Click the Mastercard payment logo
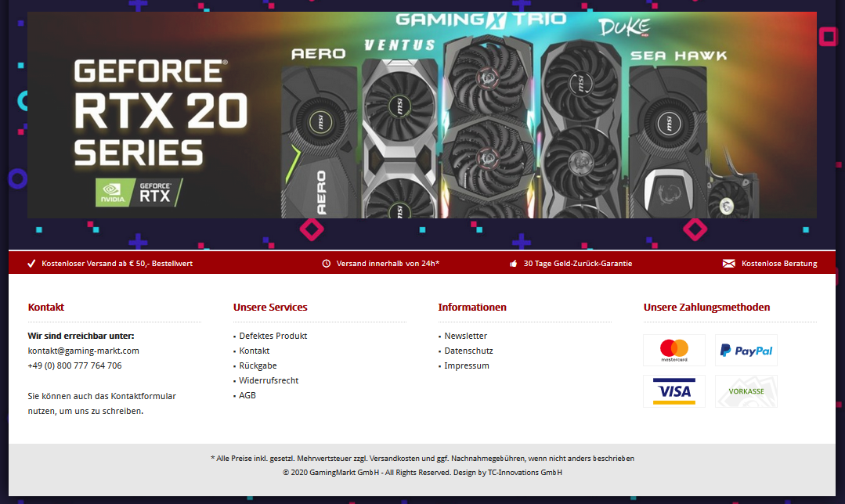The width and height of the screenshot is (845, 504). (x=674, y=350)
